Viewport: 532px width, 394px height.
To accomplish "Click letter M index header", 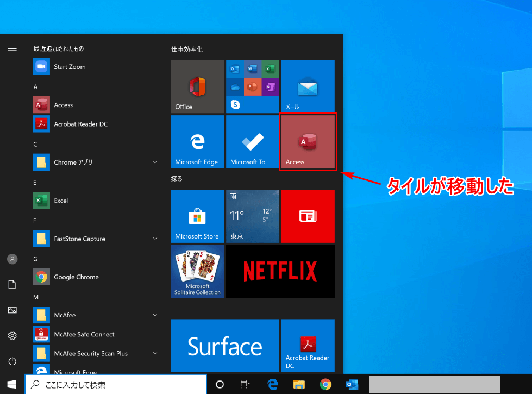I will pyautogui.click(x=36, y=297).
